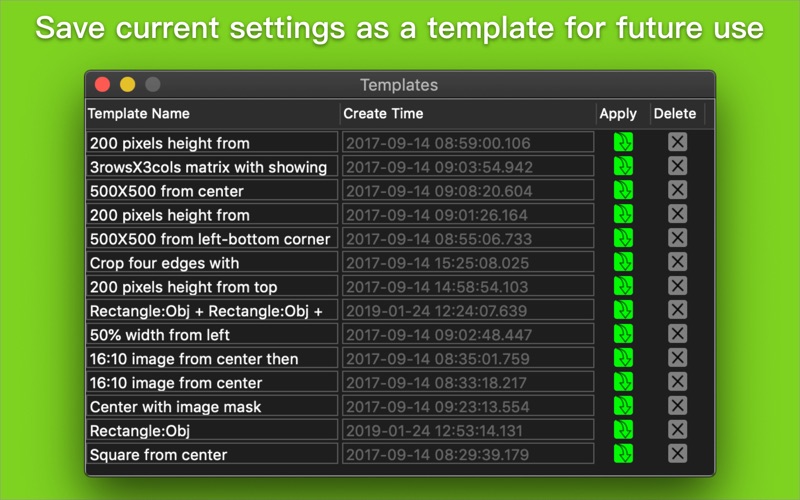Click the Apply column header
The width and height of the screenshot is (800, 500).
pos(618,113)
